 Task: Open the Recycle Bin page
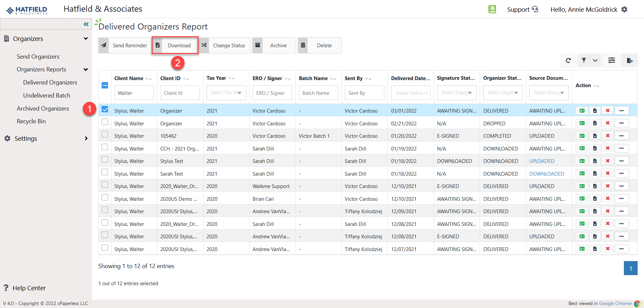[31, 121]
